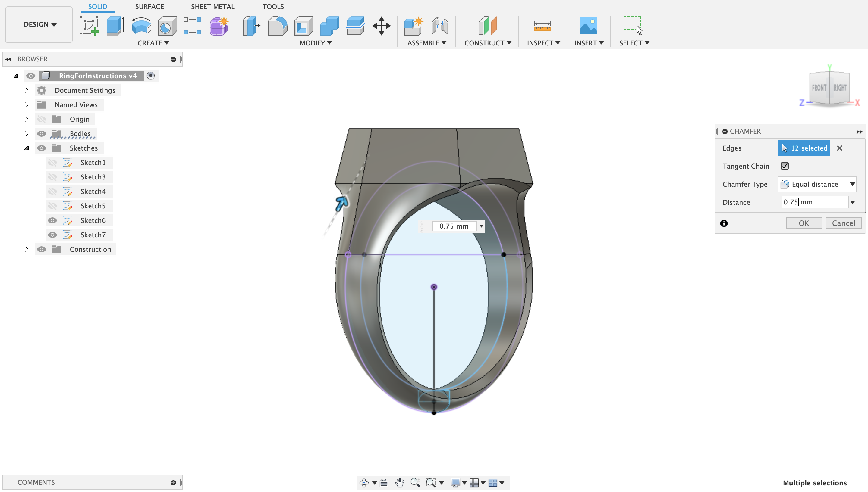Open the Chamfer Type dropdown

point(817,184)
